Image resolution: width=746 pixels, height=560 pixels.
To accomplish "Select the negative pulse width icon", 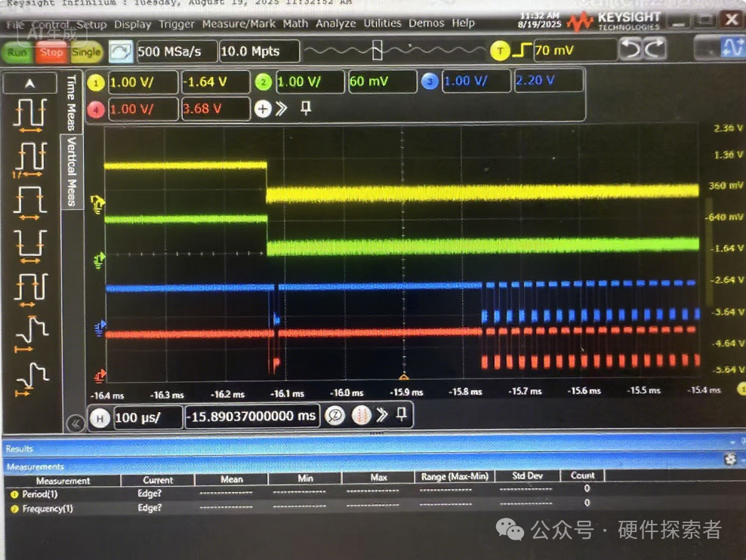I will [29, 246].
